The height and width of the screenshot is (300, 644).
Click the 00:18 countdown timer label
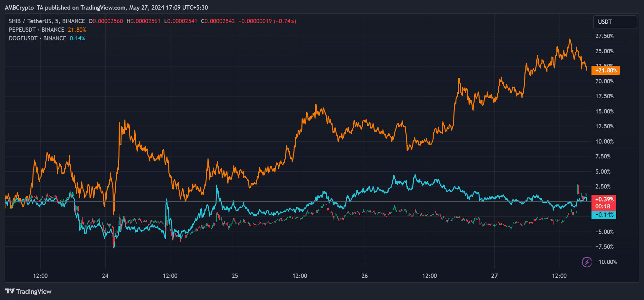pos(603,206)
